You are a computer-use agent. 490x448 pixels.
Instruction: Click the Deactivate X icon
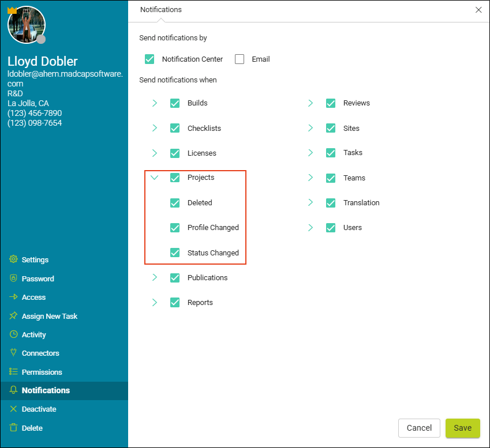pos(13,409)
